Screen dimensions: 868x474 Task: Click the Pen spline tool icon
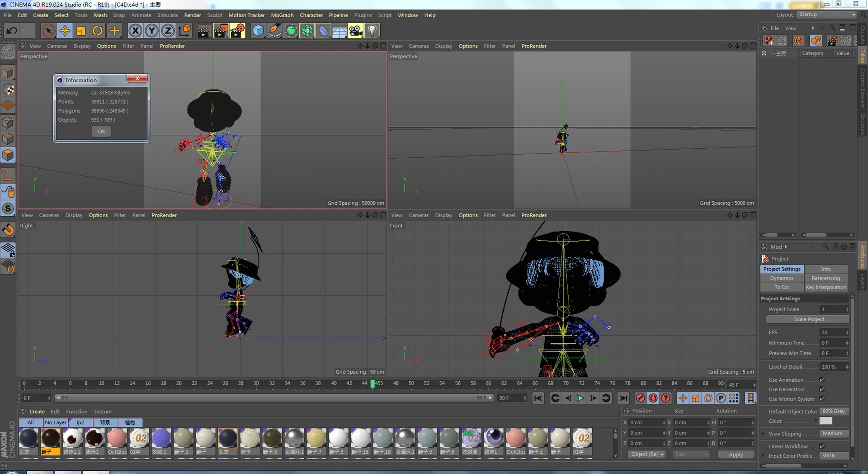coord(274,31)
